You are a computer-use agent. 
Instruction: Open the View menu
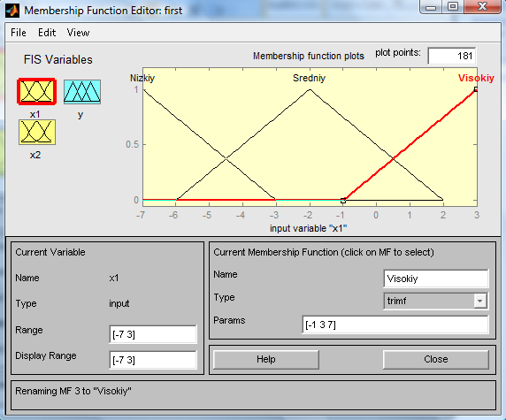[x=78, y=33]
